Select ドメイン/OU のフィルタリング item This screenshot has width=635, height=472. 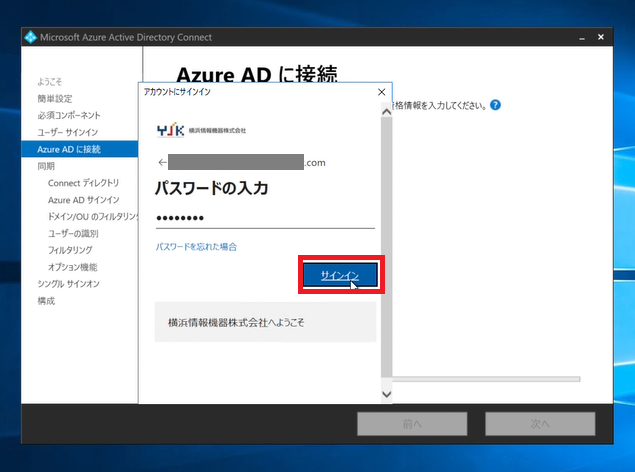[x=93, y=217]
